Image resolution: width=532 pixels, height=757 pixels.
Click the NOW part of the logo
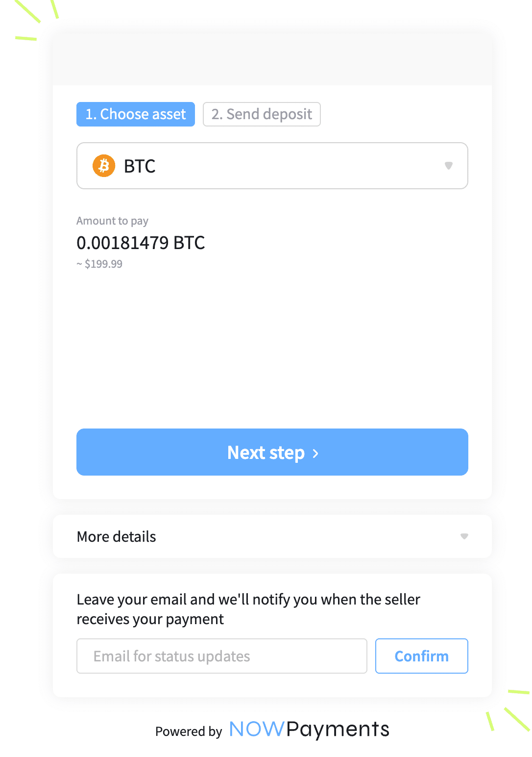pyautogui.click(x=257, y=729)
